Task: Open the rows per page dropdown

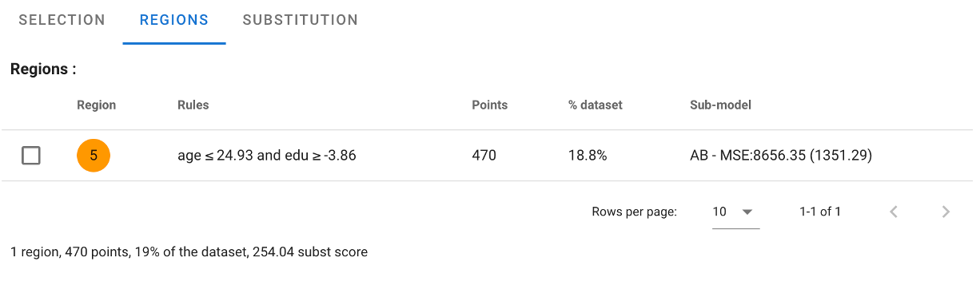Action: coord(735,212)
